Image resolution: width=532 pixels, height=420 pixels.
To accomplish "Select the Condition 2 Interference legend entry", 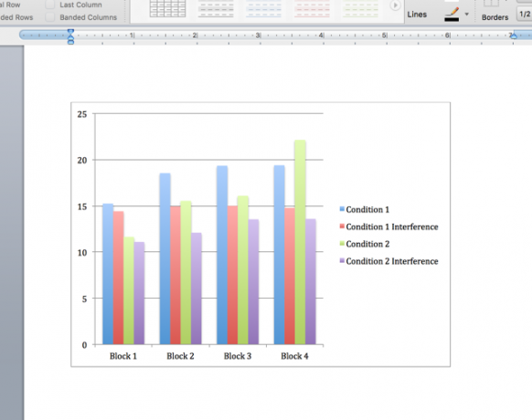I will tap(388, 261).
